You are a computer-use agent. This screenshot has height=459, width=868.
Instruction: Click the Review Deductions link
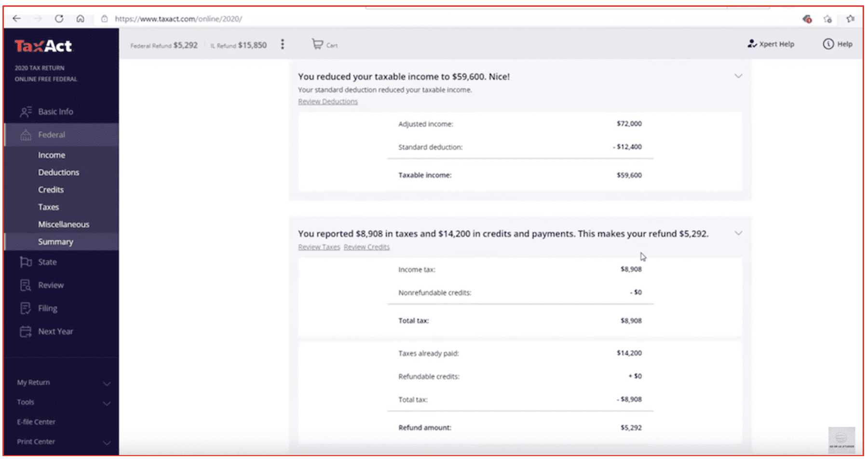328,102
